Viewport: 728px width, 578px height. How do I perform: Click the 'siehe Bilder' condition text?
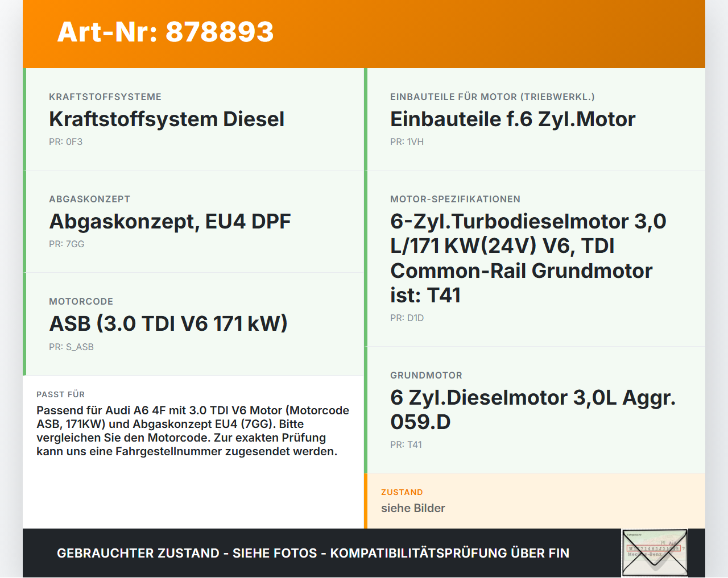[413, 508]
